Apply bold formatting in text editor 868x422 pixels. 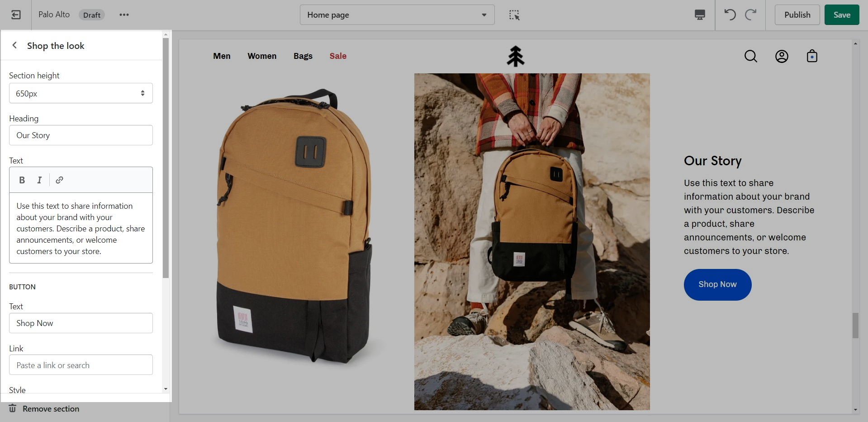coord(22,180)
